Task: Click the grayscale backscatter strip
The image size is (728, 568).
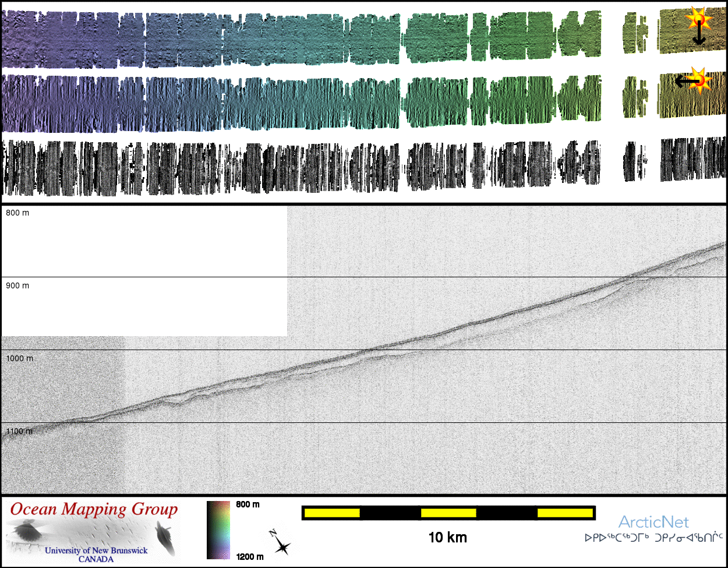Action: point(291,167)
